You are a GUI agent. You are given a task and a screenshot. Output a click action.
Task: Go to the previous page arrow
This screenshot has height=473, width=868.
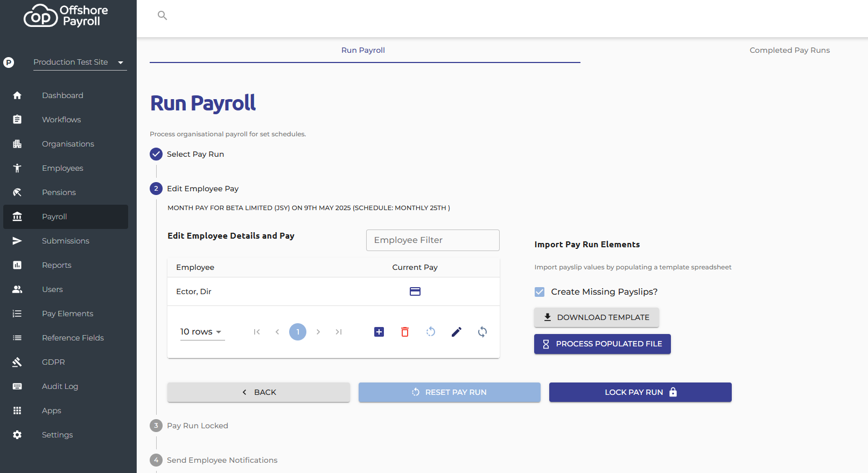pos(277,332)
